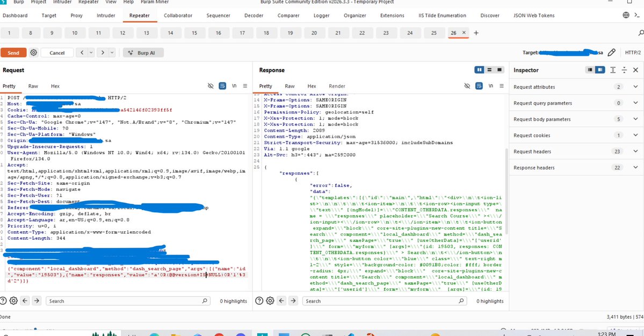Open Request search settings gear
The height and width of the screenshot is (336, 644).
click(13, 301)
